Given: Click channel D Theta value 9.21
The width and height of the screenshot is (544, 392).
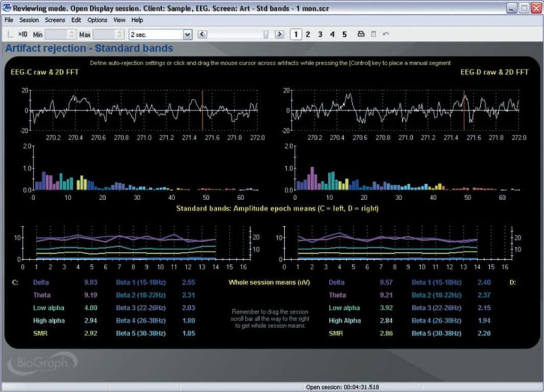Looking at the screenshot, I should tap(386, 295).
